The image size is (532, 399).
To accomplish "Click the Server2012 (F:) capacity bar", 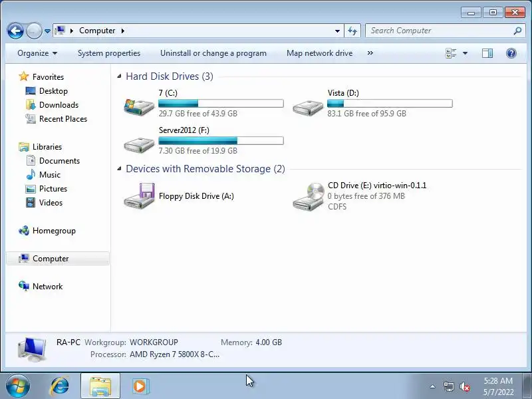I will (x=221, y=141).
